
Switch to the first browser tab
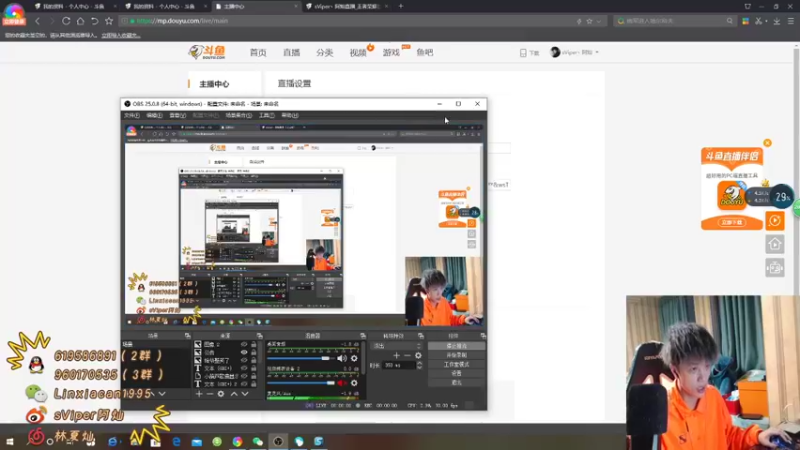[73, 7]
